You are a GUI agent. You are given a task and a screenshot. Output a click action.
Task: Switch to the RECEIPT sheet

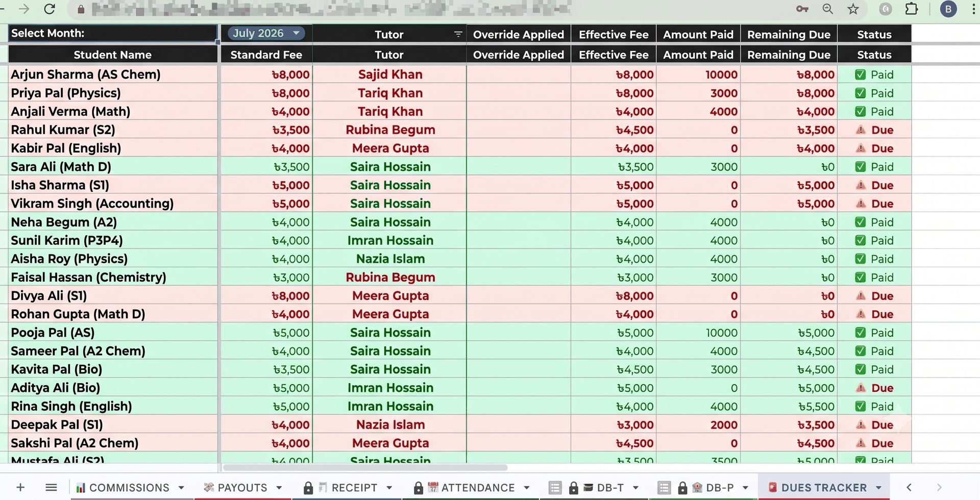click(x=354, y=488)
